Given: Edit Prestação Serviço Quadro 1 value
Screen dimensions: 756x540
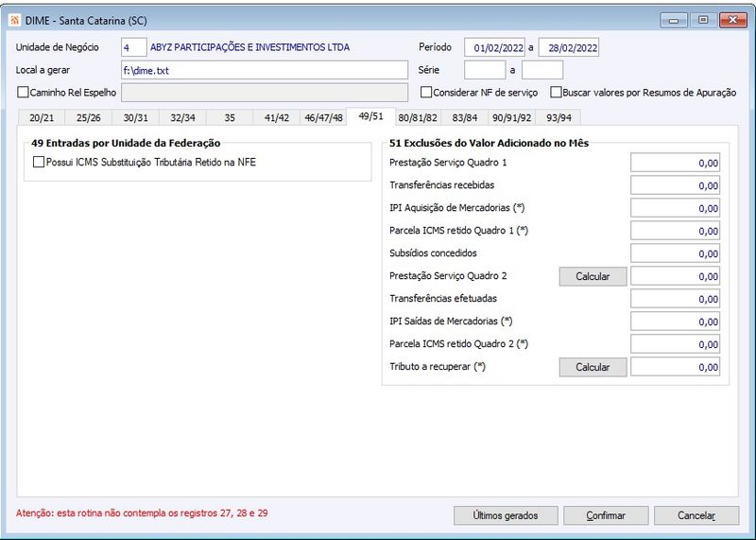Looking at the screenshot, I should [675, 163].
